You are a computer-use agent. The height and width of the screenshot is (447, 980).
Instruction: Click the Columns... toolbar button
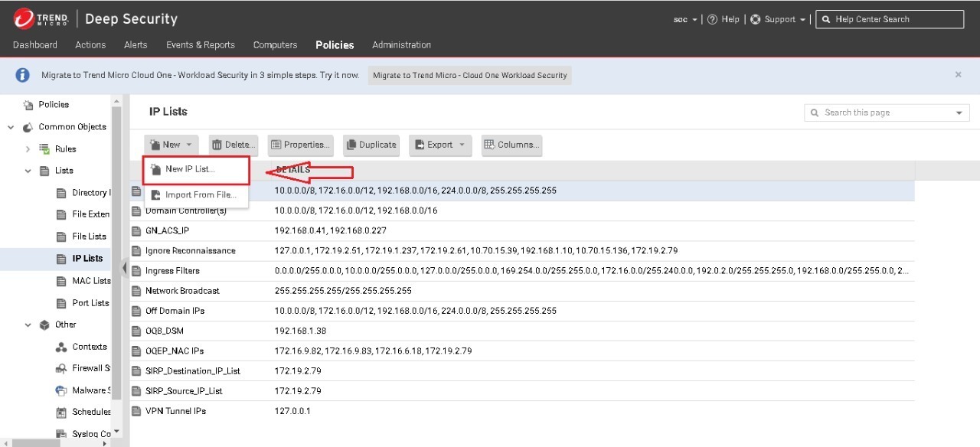pyautogui.click(x=511, y=145)
